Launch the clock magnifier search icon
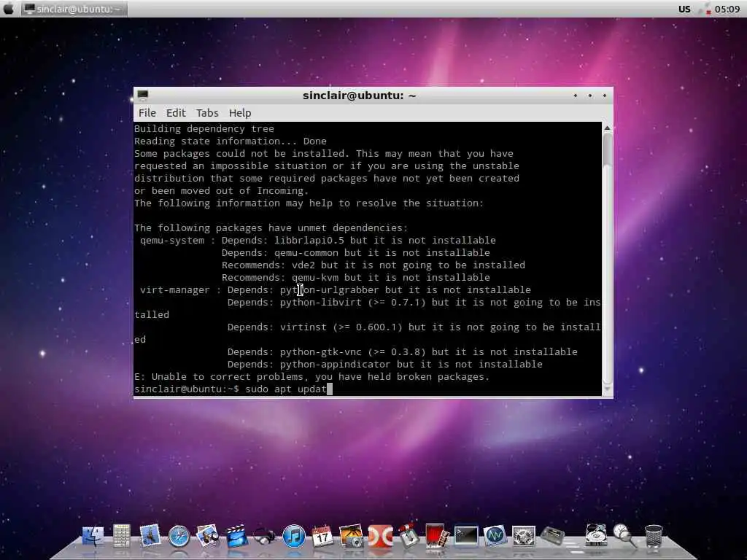747x560 pixels. (624, 535)
